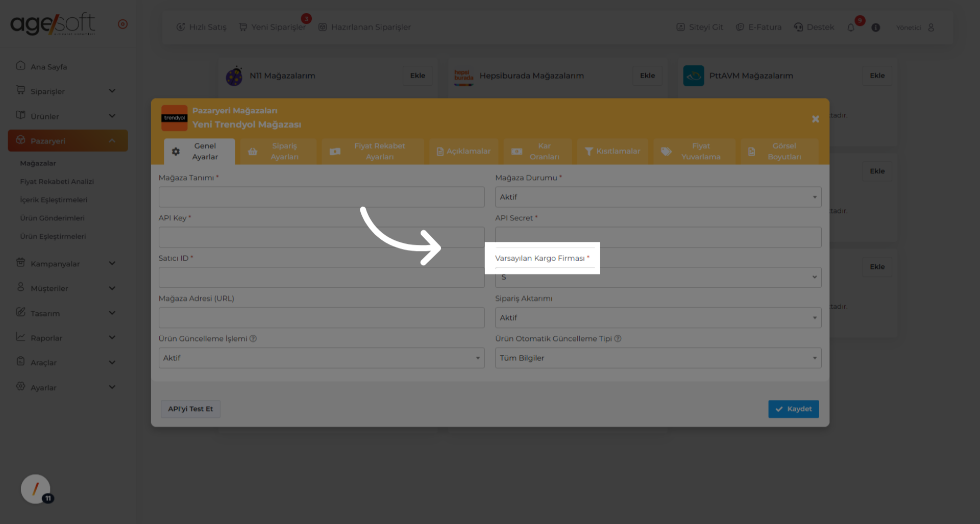The image size is (980, 524).
Task: Click the API Key input field
Action: coord(322,237)
